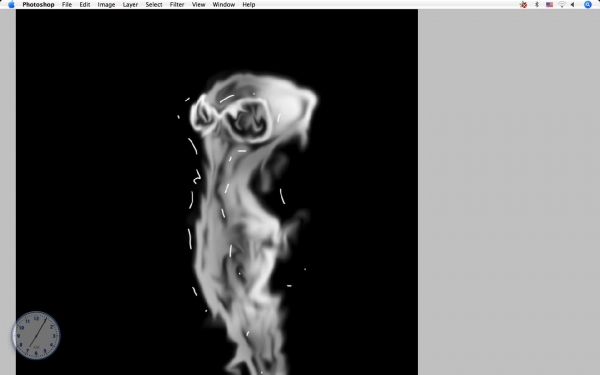600x375 pixels.
Task: Open the Apple menu
Action: [11, 5]
